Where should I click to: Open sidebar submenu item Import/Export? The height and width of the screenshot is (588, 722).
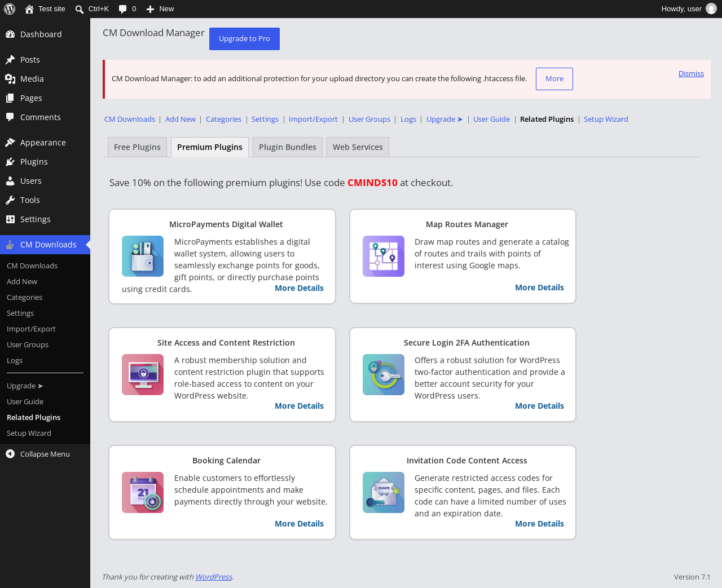[x=45, y=329]
